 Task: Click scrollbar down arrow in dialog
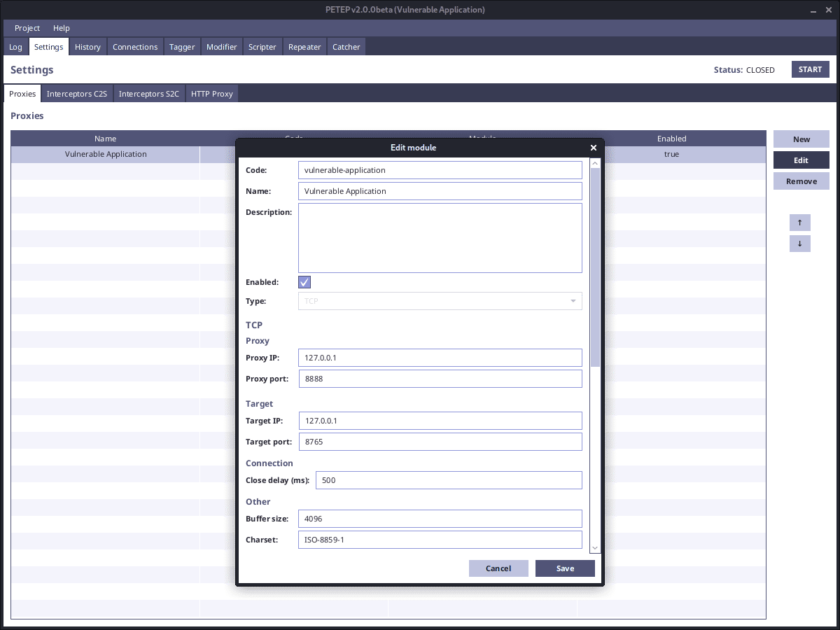click(595, 548)
